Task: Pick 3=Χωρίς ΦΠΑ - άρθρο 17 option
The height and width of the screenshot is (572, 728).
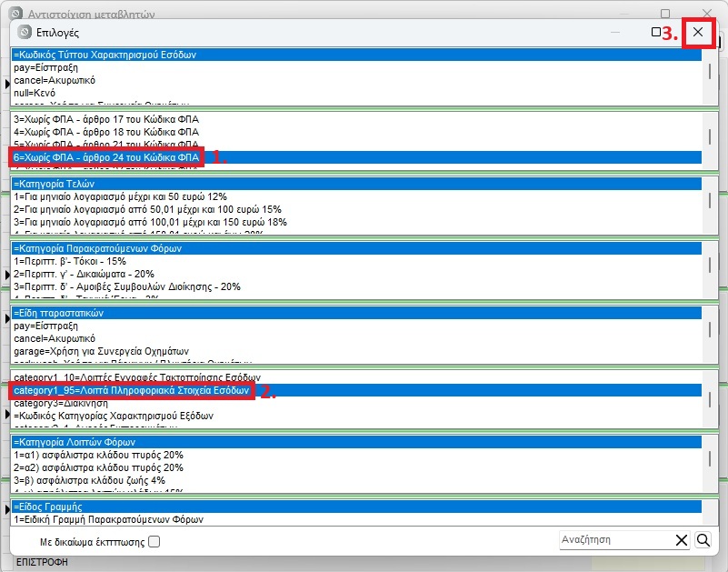Action: tap(105, 119)
